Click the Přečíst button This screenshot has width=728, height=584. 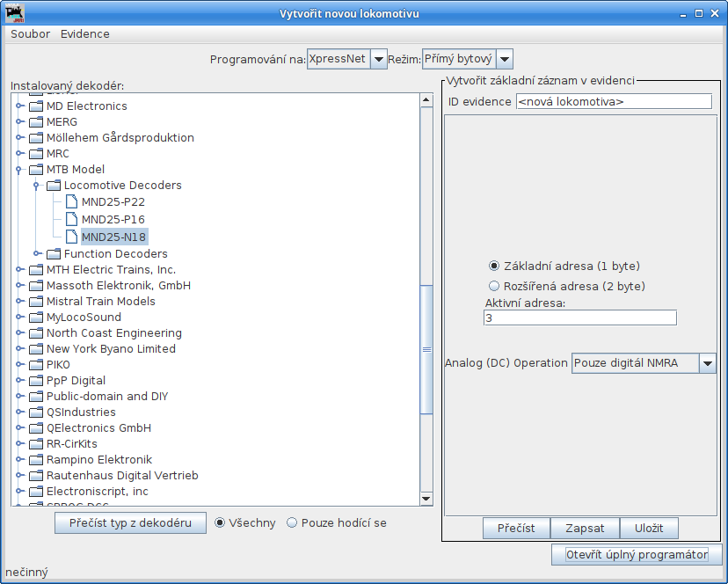point(516,529)
